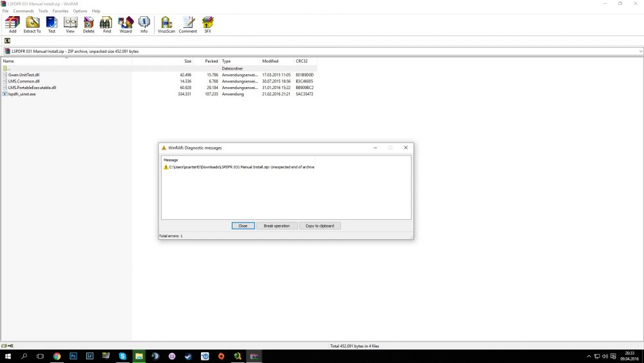Open File Explorer from taskbar
Image resolution: width=644 pixels, height=363 pixels.
point(139,357)
